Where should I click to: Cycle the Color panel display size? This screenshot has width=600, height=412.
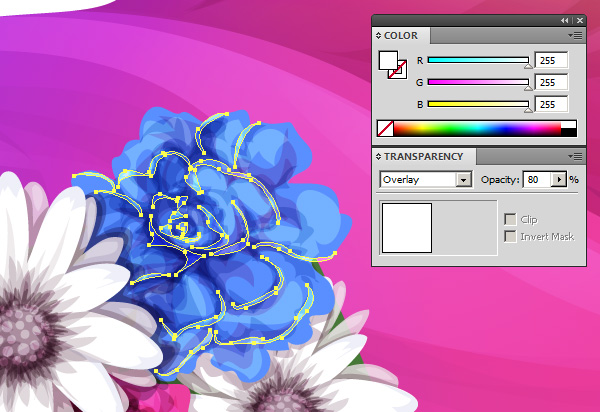tap(379, 36)
